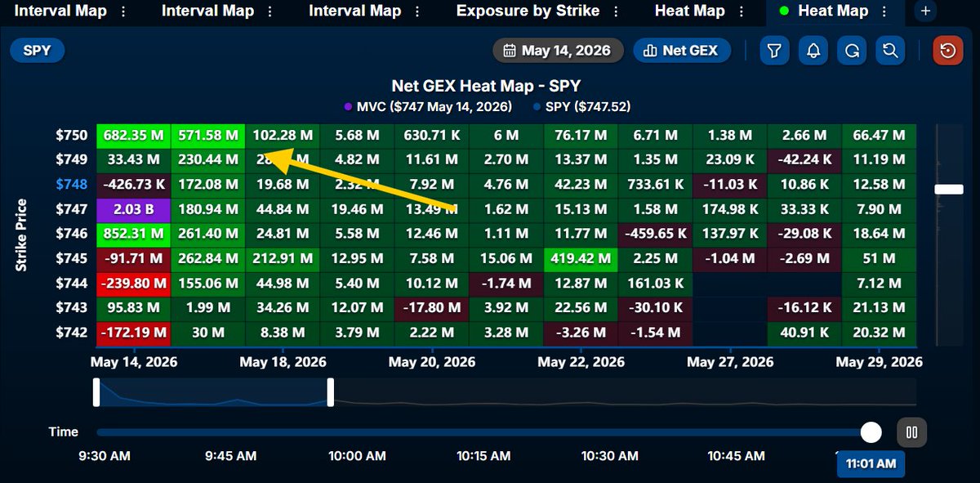980x483 pixels.
Task: Click the $745 strike label
Action: [70, 259]
